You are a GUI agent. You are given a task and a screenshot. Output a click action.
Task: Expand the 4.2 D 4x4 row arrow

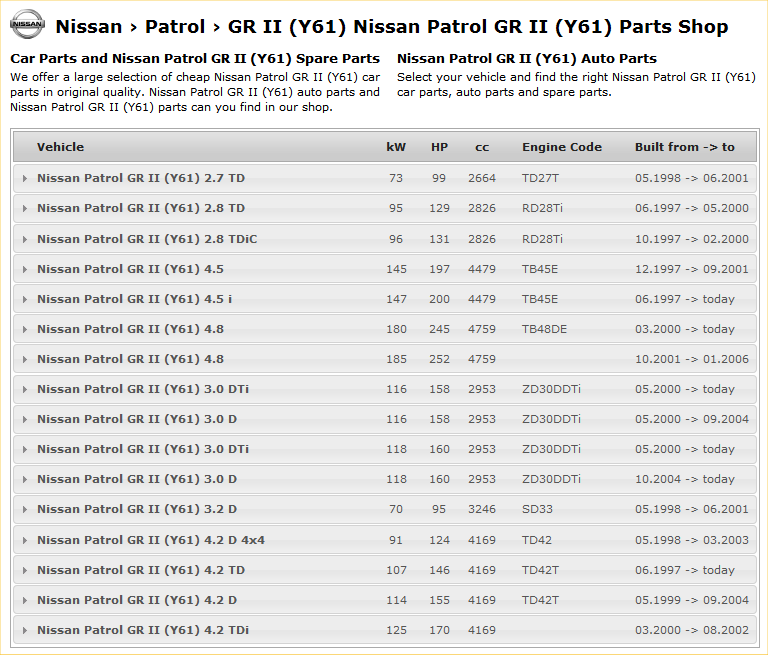coord(24,540)
